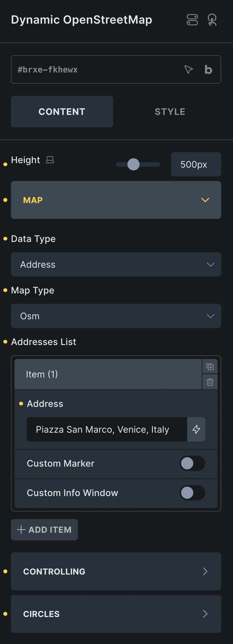Select the CONTENT tab
233x644 pixels.
62,112
